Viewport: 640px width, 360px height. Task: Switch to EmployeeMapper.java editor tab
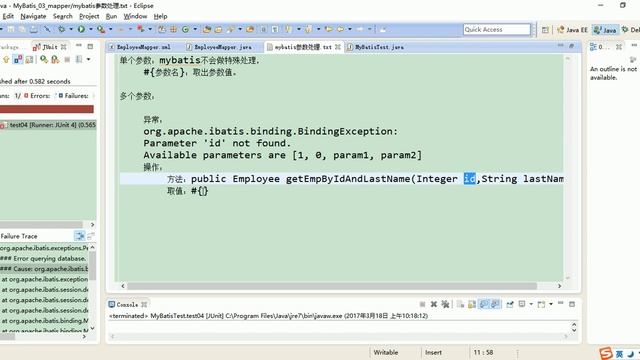point(220,47)
